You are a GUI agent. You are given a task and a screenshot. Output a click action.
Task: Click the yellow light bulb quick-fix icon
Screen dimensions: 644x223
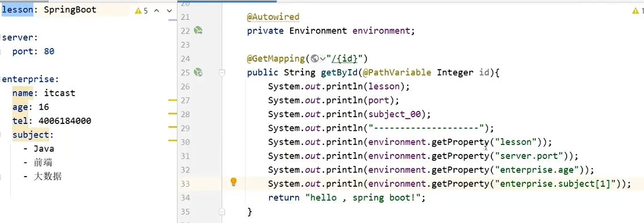pos(234,182)
